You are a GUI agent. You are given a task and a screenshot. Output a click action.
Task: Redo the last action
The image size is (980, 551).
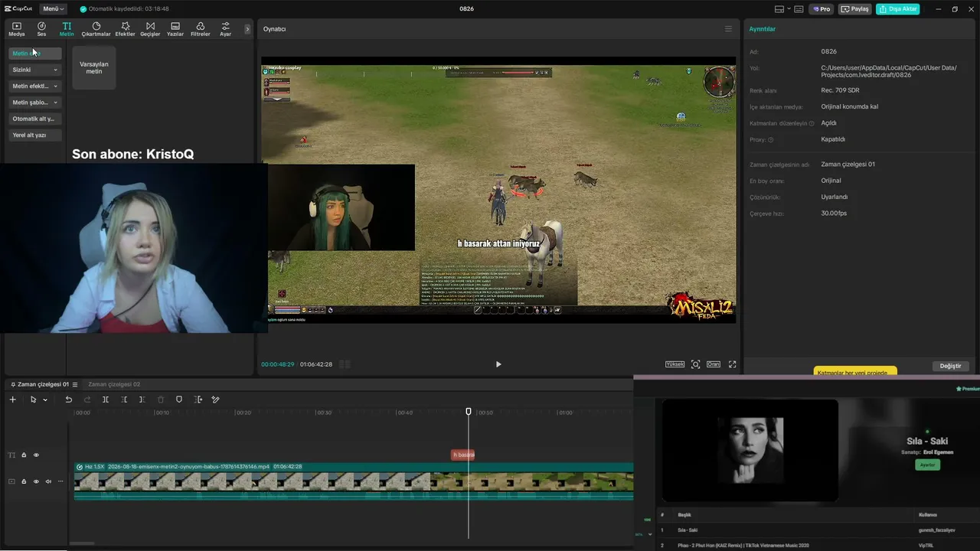pyautogui.click(x=87, y=399)
